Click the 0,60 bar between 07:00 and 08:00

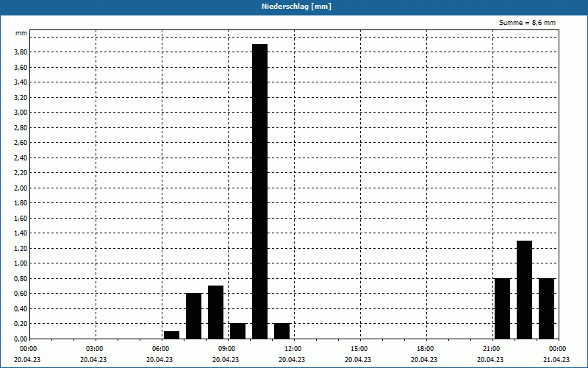[x=194, y=316]
